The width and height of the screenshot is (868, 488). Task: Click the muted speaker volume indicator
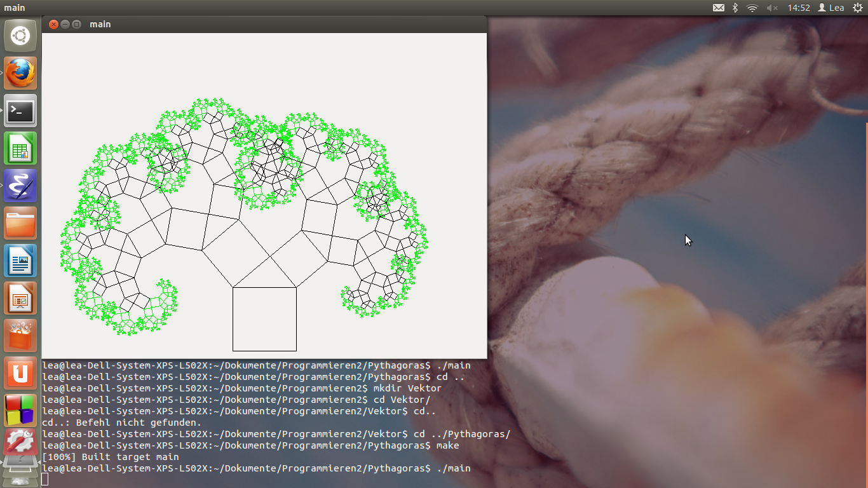pyautogui.click(x=772, y=8)
